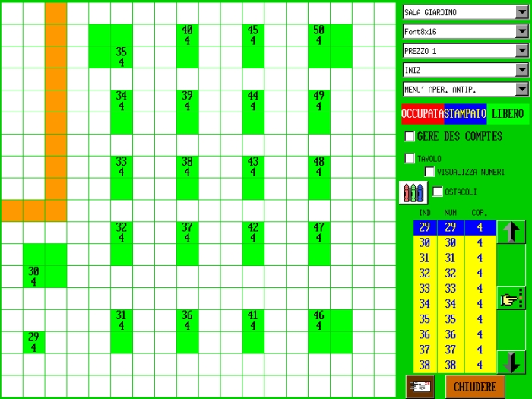Image resolution: width=532 pixels, height=399 pixels.
Task: Select row 36 in table list
Action: point(454,334)
